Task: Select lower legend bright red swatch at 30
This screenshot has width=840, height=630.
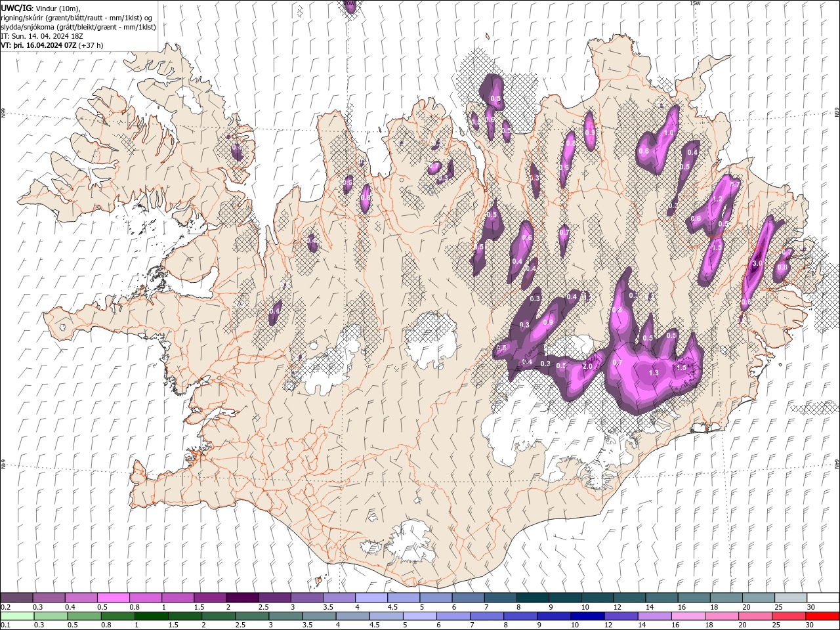Action: click(822, 616)
